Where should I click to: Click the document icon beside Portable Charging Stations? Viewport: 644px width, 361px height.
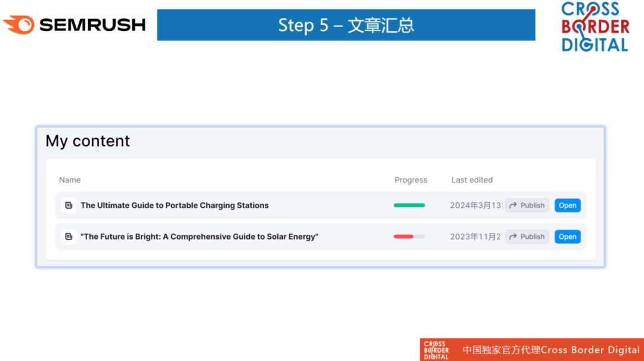point(69,205)
